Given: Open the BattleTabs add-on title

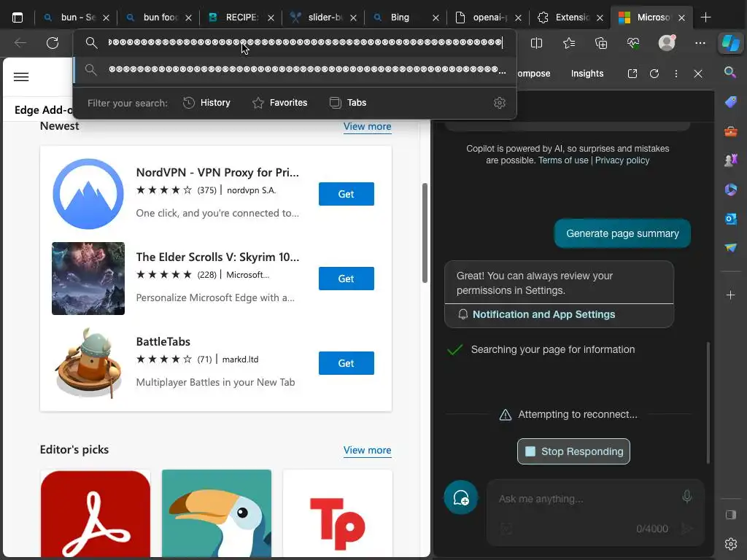Looking at the screenshot, I should (x=163, y=341).
